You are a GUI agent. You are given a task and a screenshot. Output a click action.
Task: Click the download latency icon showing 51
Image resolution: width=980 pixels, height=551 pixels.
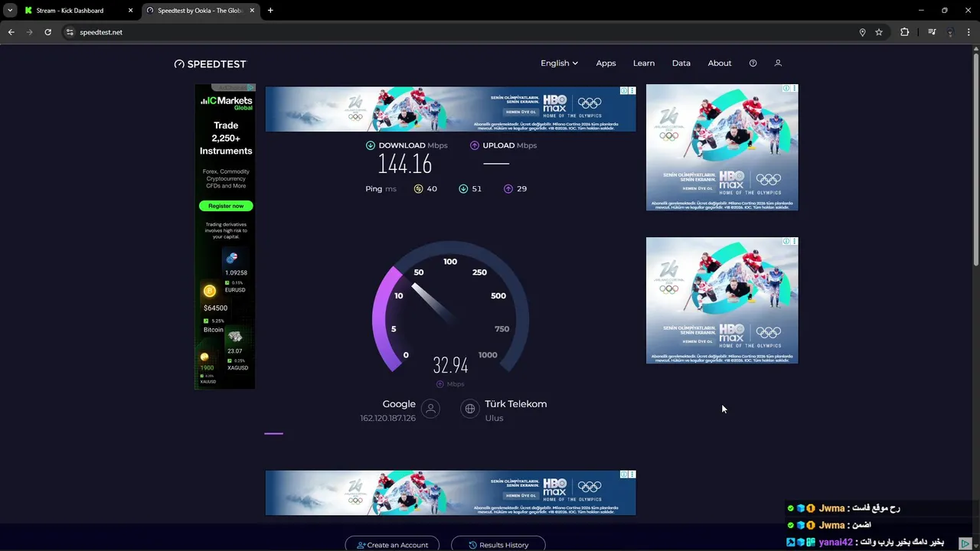tap(463, 189)
